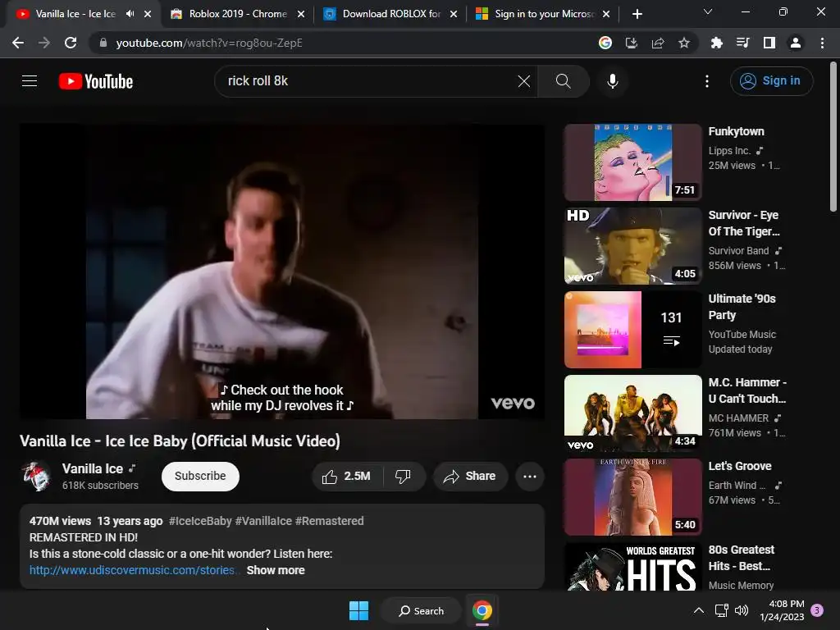Mute tab via speaker icon on tab
This screenshot has height=630, width=840.
pos(130,14)
